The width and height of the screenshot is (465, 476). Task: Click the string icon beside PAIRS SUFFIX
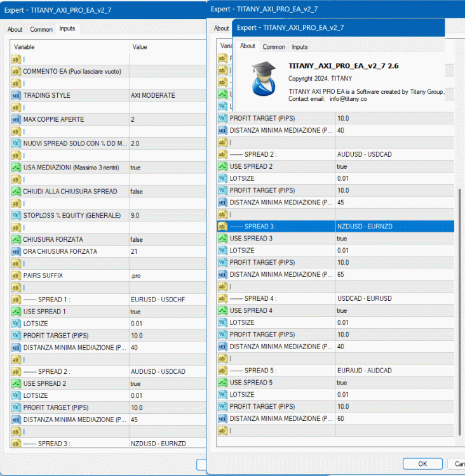click(x=16, y=275)
